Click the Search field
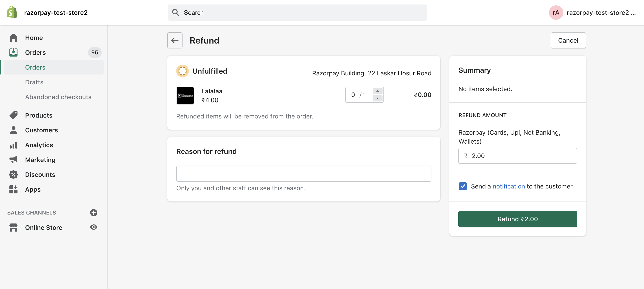This screenshot has height=289, width=644. 297,13
